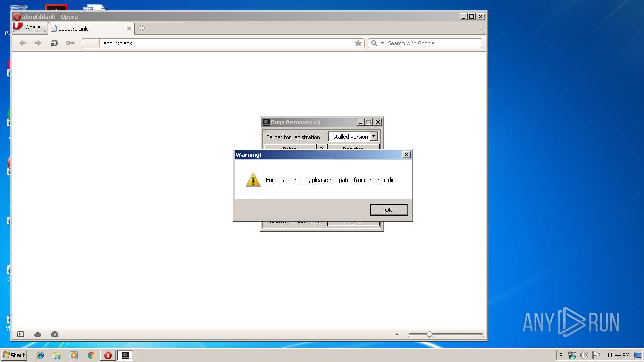Open closed tabs trash dropdown
The width and height of the screenshot is (644, 362).
pyautogui.click(x=481, y=28)
